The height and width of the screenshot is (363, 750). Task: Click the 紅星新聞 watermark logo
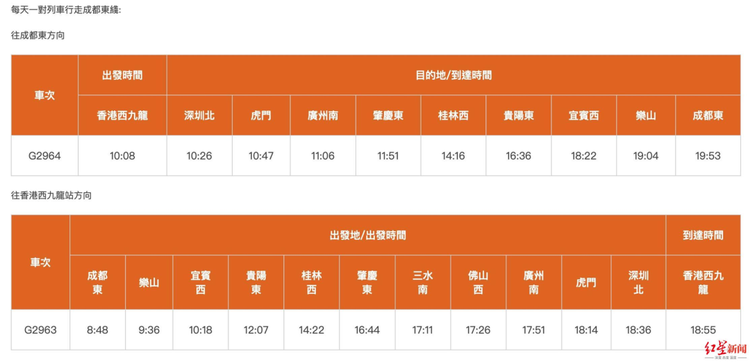click(726, 350)
